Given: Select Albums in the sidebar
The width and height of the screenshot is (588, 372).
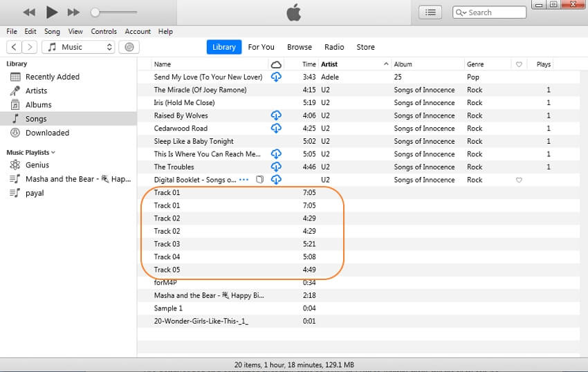Looking at the screenshot, I should (x=68, y=105).
